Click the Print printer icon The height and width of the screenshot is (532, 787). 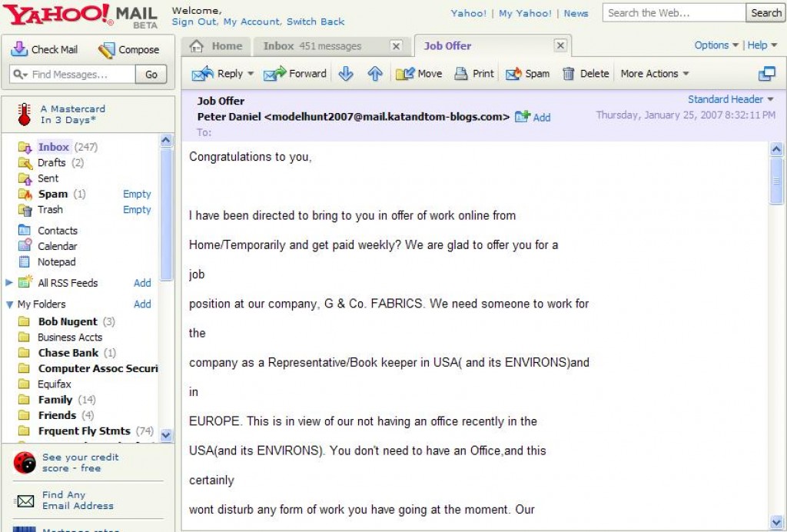coord(461,74)
